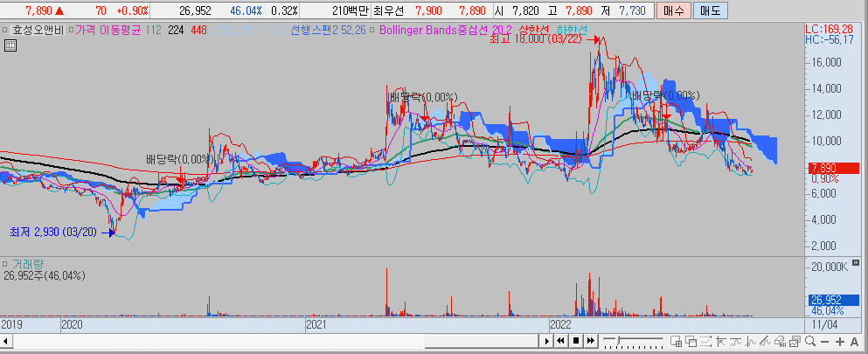The width and height of the screenshot is (868, 354).
Task: Click the chart replay play button
Action: (547, 341)
